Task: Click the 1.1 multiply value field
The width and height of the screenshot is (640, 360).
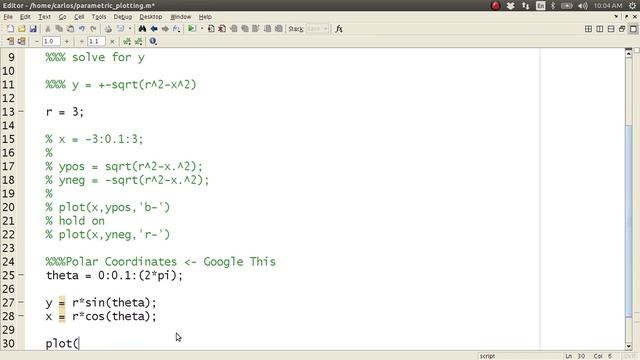Action: tap(97, 41)
